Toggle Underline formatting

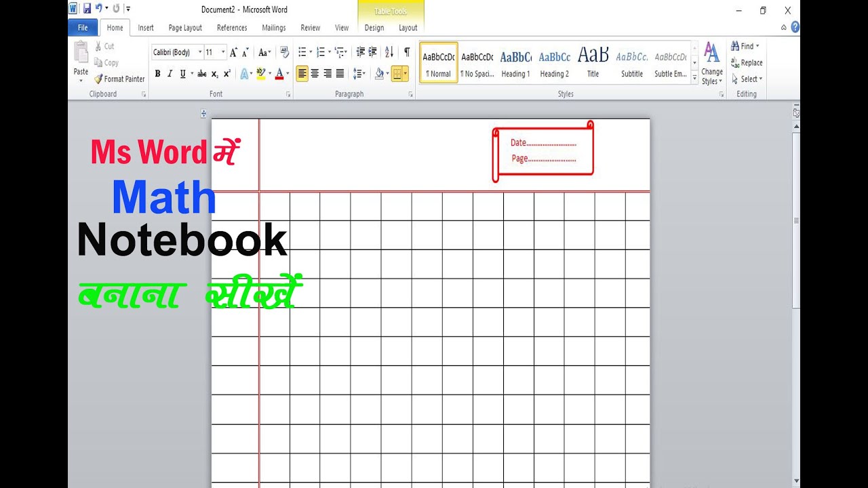182,74
